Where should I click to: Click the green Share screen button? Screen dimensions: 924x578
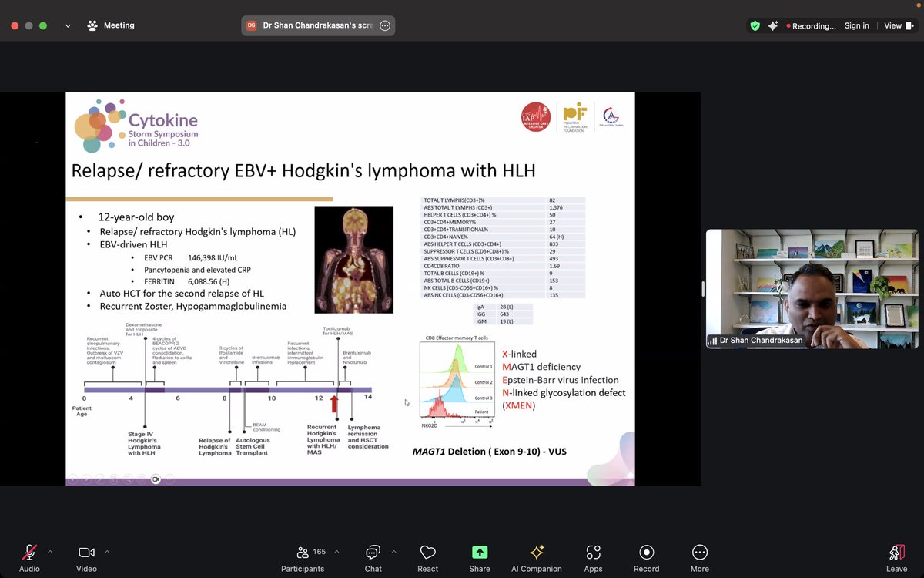point(480,559)
